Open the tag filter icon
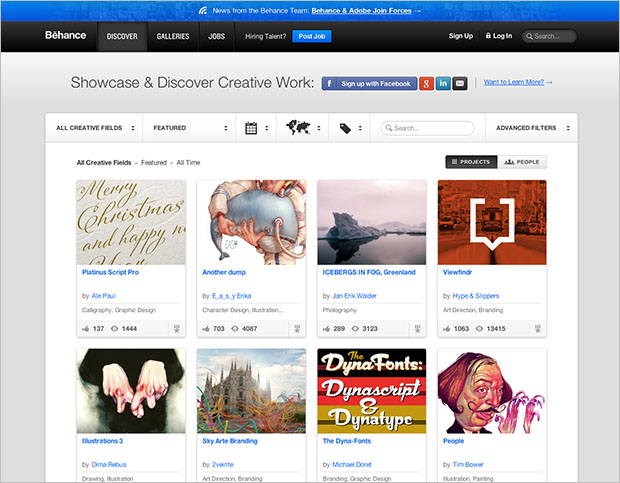The width and height of the screenshot is (620, 483). 345,128
